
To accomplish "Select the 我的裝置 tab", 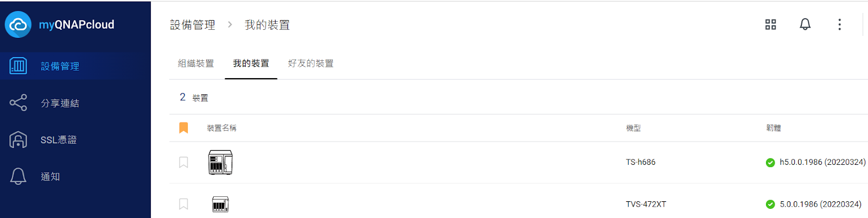I will (251, 63).
